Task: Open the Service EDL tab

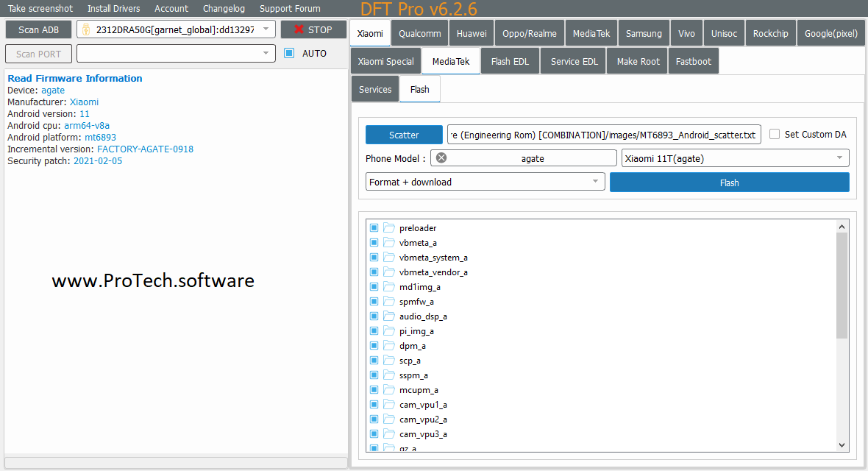Action: [x=574, y=62]
